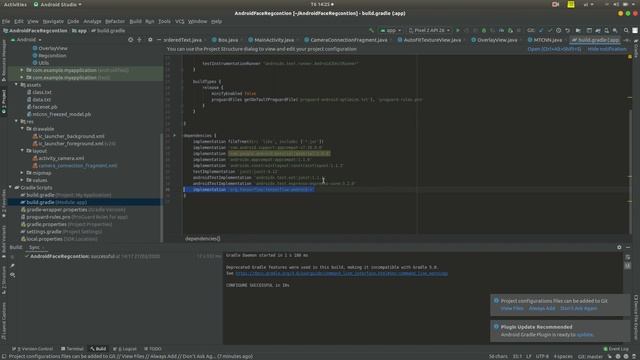This screenshot has width=640, height=360.
Task: Click Always Add in Git notification
Action: [542, 309]
